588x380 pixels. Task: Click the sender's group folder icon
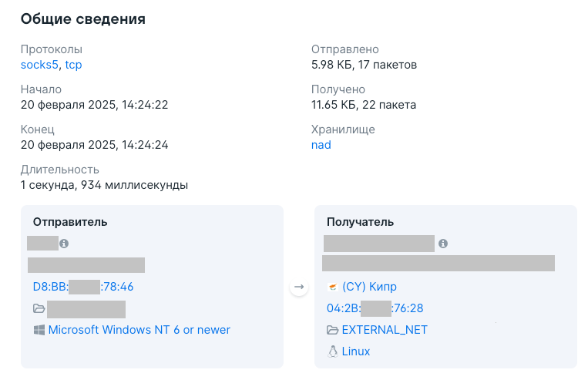pos(39,309)
